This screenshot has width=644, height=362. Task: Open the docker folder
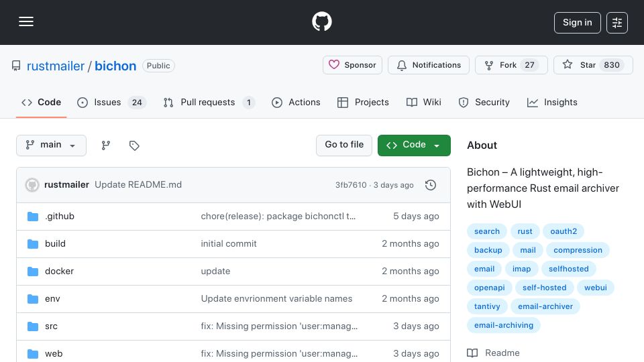coord(59,271)
